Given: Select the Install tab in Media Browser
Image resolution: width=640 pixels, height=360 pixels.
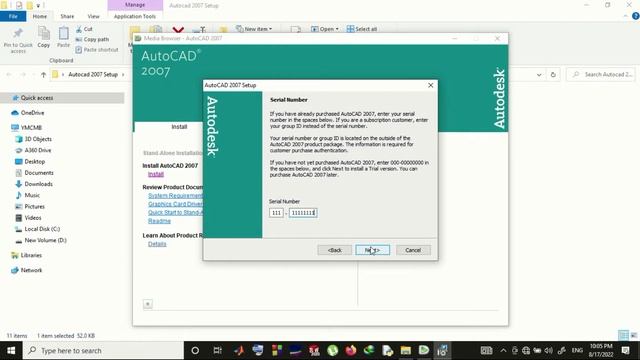Looking at the screenshot, I should click(179, 127).
